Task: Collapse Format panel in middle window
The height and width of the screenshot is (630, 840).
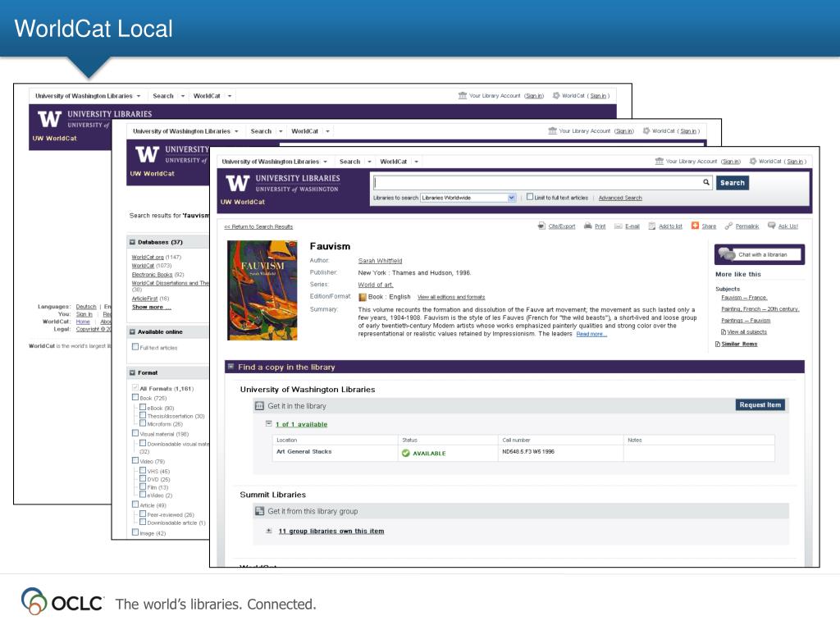Action: click(132, 373)
